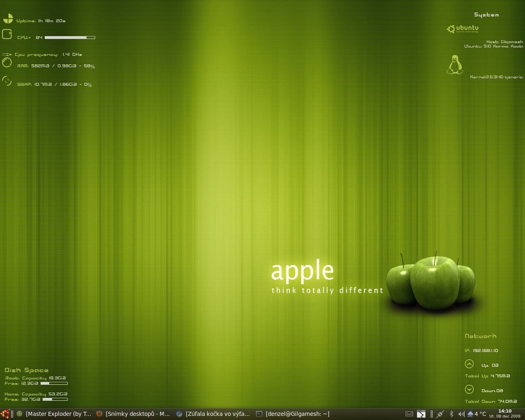Image resolution: width=525 pixels, height=420 pixels.
Task: Click the Home free space bar
Action: coord(55,399)
